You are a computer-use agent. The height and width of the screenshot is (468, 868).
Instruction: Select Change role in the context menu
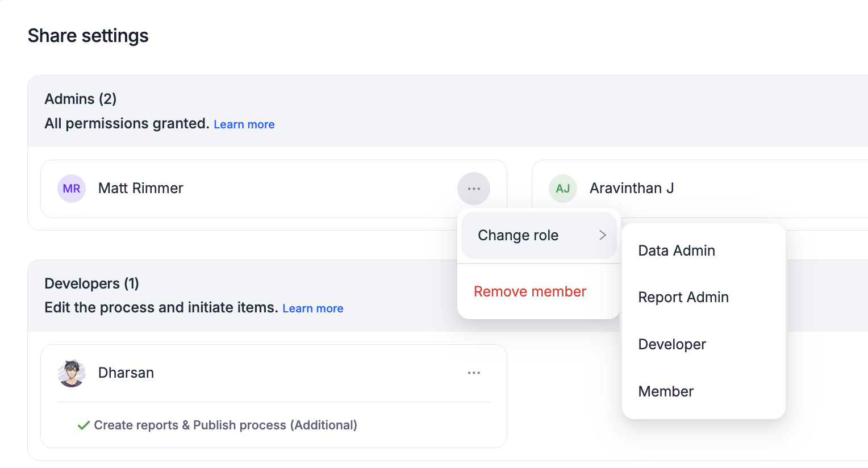click(518, 235)
